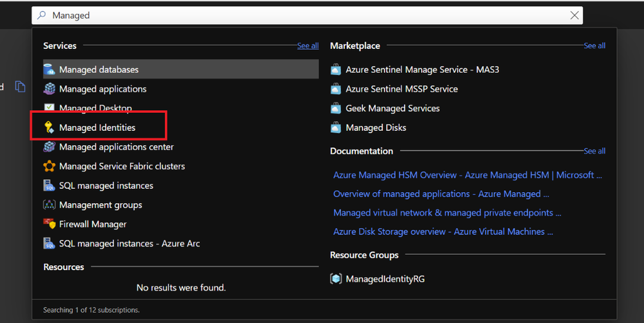Open Azure Disk Storage overview link
Image resolution: width=644 pixels, height=323 pixels.
pyautogui.click(x=443, y=231)
